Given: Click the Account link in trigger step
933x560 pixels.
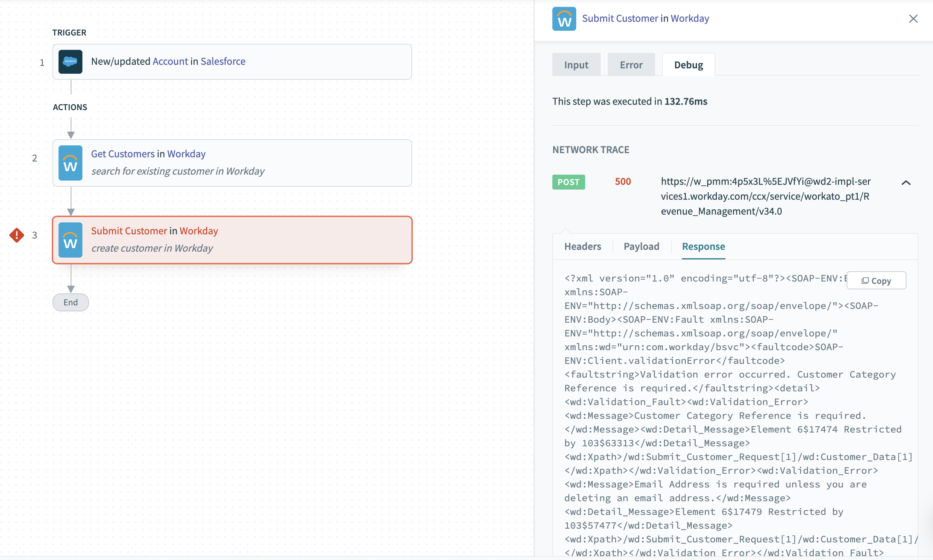Looking at the screenshot, I should [170, 61].
